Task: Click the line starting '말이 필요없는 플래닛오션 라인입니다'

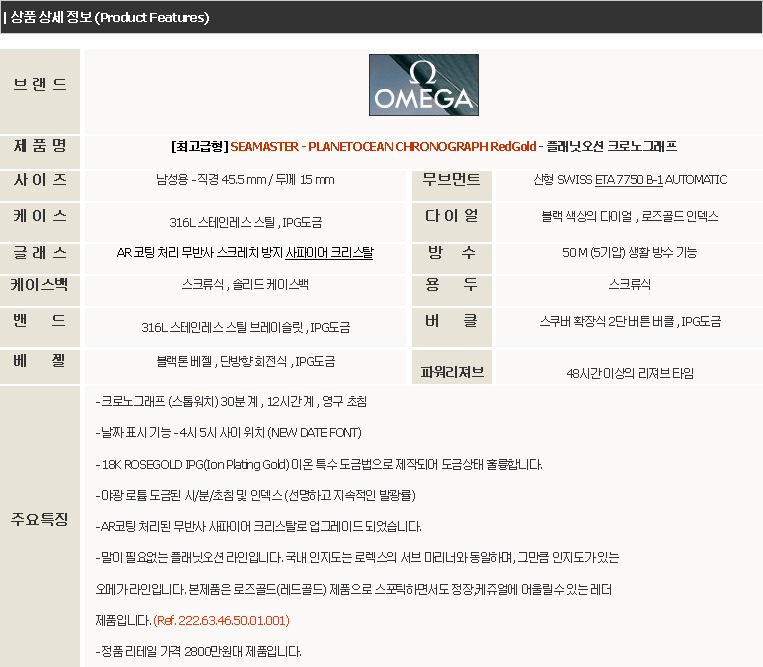Action: click(x=357, y=558)
